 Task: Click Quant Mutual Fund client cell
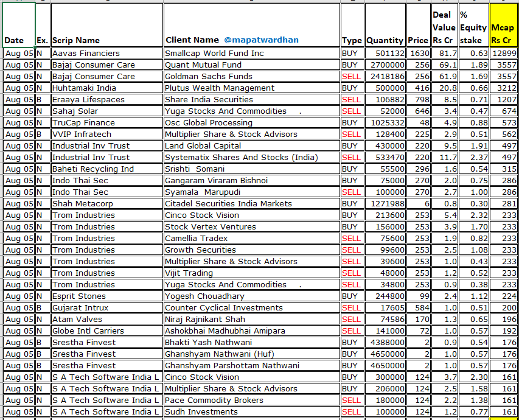tap(251, 65)
